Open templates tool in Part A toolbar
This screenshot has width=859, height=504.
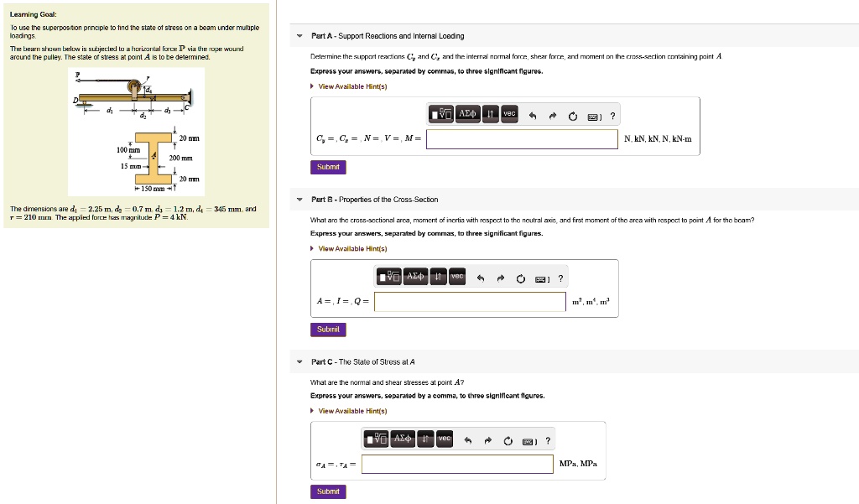[x=441, y=114]
